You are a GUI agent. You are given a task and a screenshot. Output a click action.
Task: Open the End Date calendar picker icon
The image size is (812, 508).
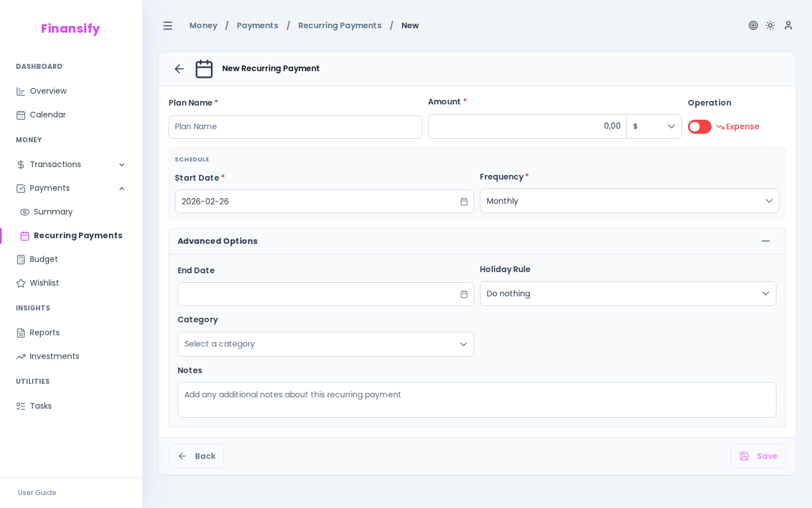(464, 294)
